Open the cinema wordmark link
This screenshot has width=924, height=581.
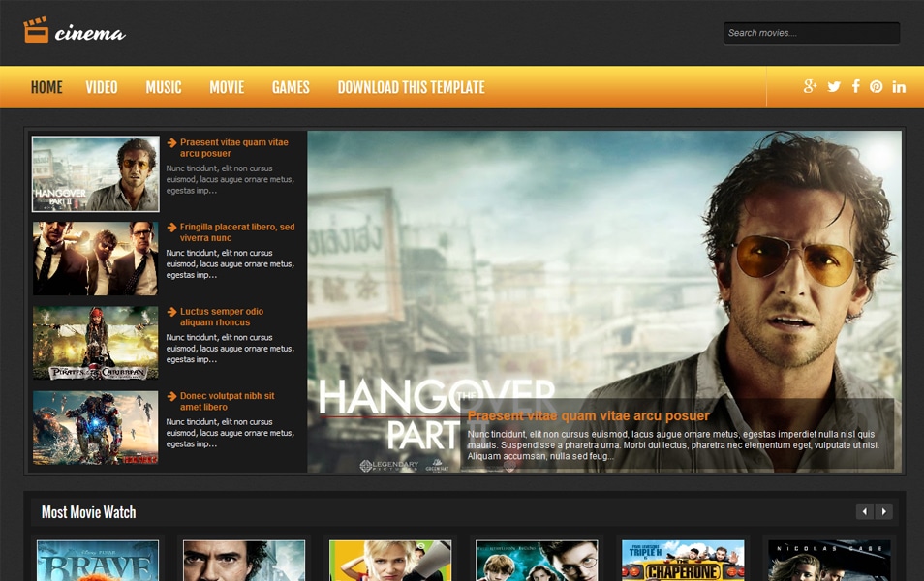(x=90, y=34)
